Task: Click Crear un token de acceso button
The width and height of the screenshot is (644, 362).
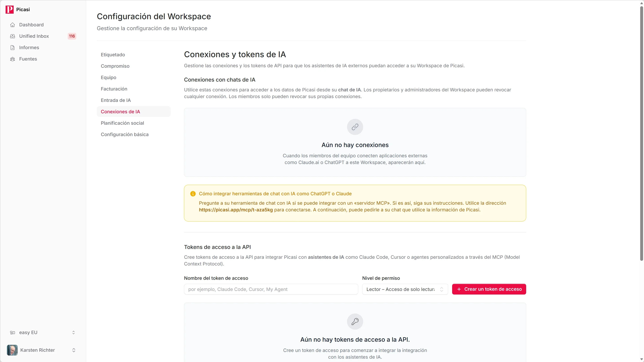Action: pos(489,289)
